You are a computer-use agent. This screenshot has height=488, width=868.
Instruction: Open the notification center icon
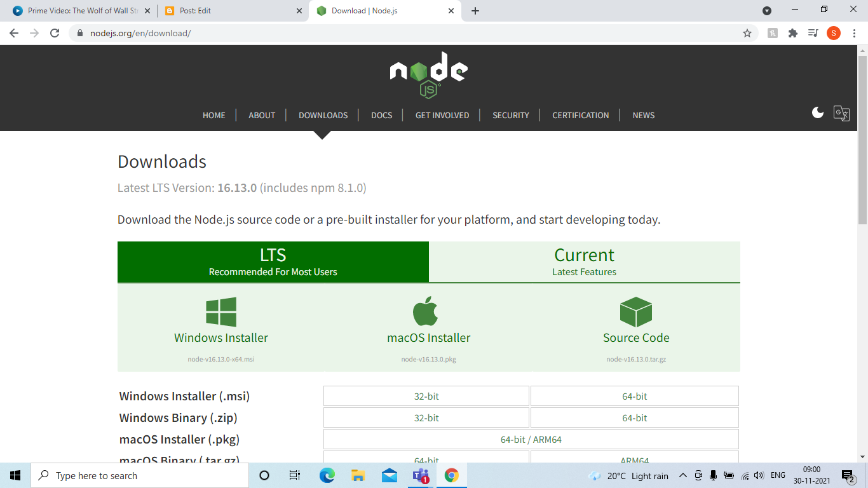(848, 475)
